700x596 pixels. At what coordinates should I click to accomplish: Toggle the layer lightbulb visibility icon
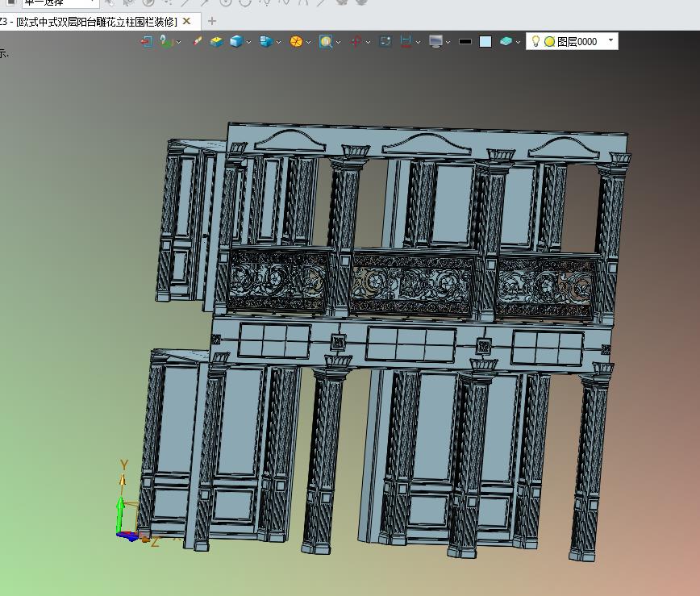(535, 41)
